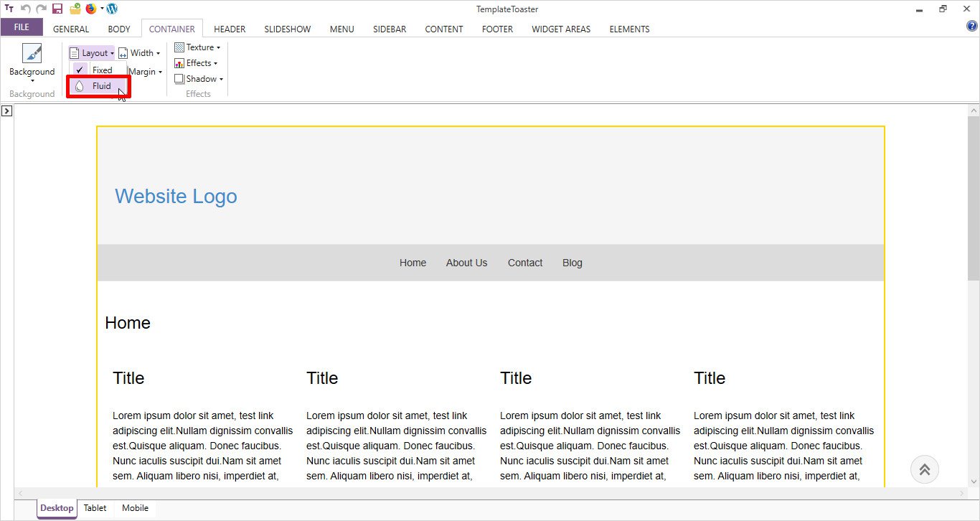Image resolution: width=980 pixels, height=521 pixels.
Task: Click the About Us navigation link
Action: (466, 263)
